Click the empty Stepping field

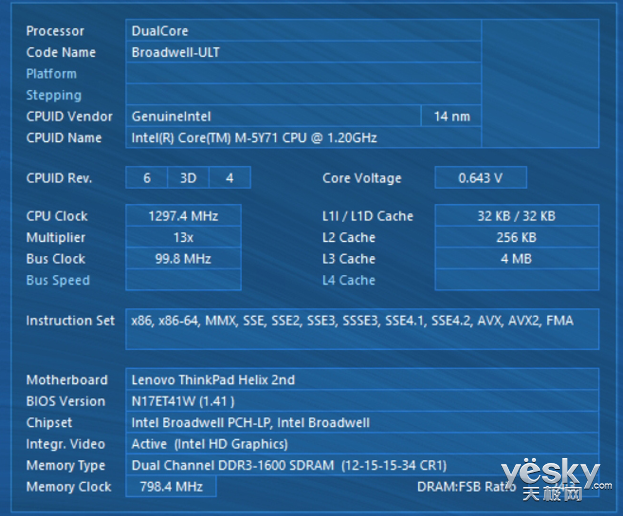tap(304, 95)
